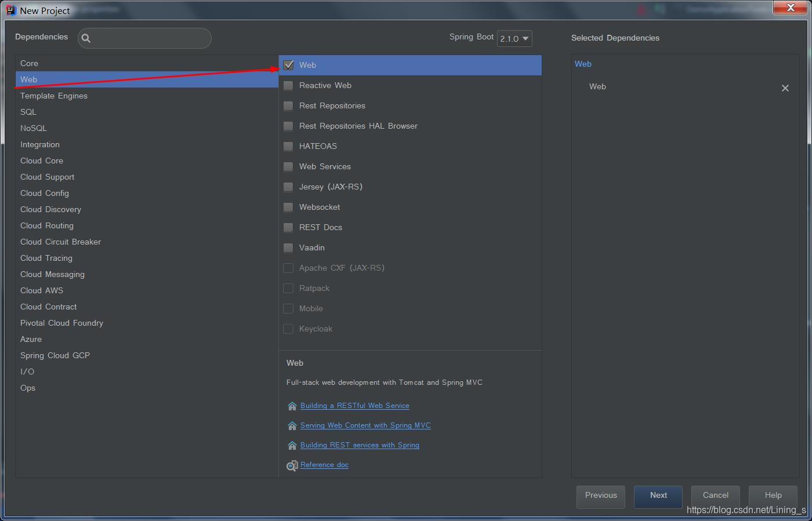This screenshot has width=812, height=521.
Task: Click the disabled Ratpack checkbox
Action: click(288, 288)
